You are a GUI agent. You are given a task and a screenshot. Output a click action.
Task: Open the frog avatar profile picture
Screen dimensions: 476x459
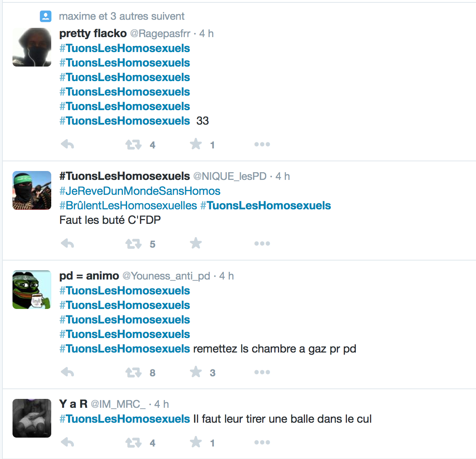pyautogui.click(x=32, y=290)
